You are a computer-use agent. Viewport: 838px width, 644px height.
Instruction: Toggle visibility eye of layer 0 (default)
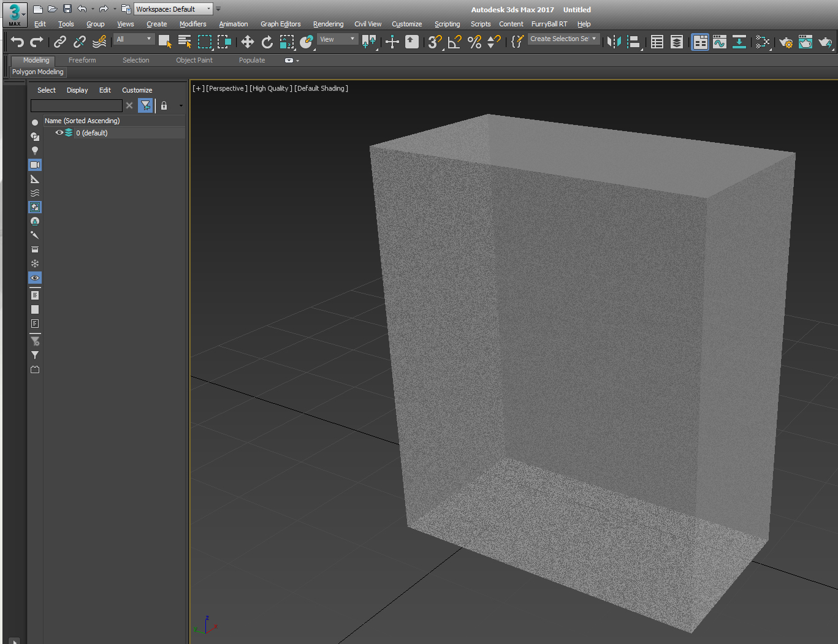tap(59, 133)
